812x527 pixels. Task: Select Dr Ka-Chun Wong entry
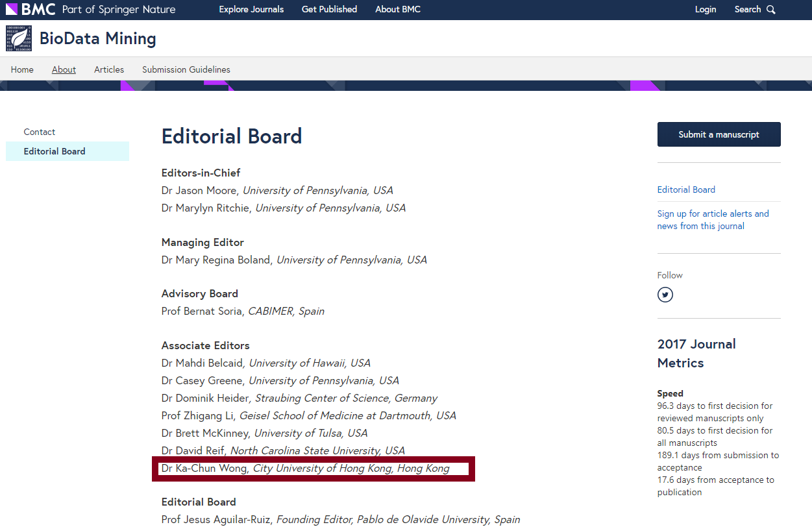pos(306,469)
